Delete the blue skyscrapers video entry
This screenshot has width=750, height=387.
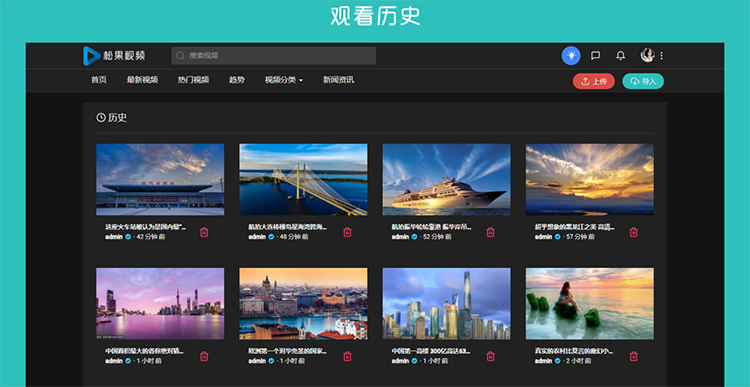[x=490, y=356]
